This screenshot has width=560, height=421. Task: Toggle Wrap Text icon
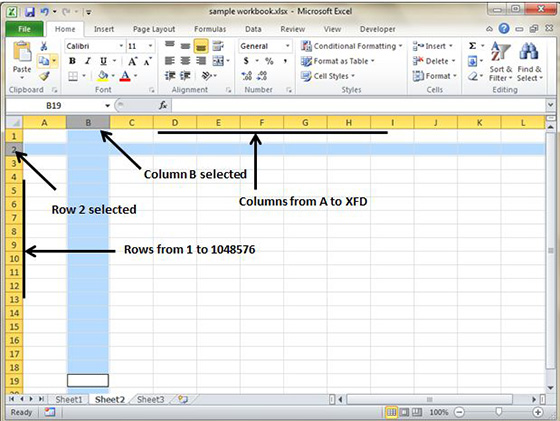218,46
